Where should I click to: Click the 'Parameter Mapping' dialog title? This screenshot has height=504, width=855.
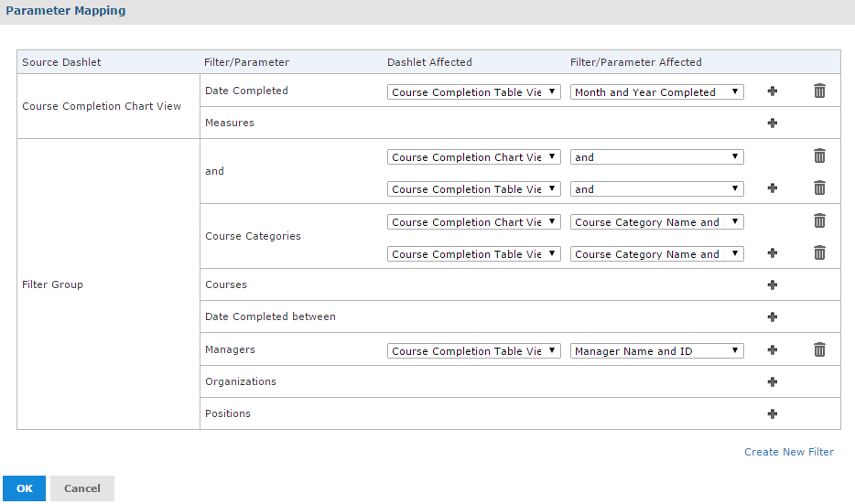tap(65, 11)
